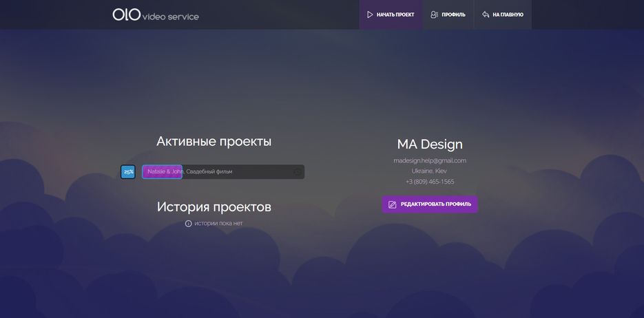Go to На главную page
644x318 pixels.
tap(503, 14)
